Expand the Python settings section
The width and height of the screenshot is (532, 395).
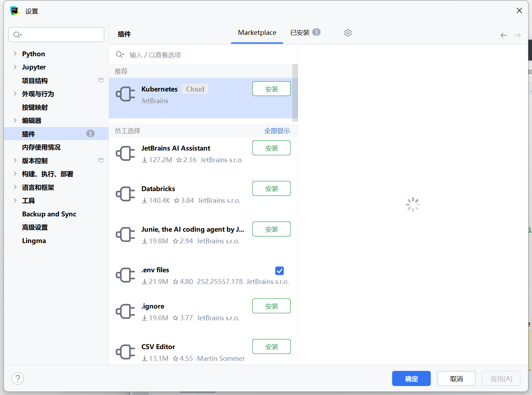(15, 53)
